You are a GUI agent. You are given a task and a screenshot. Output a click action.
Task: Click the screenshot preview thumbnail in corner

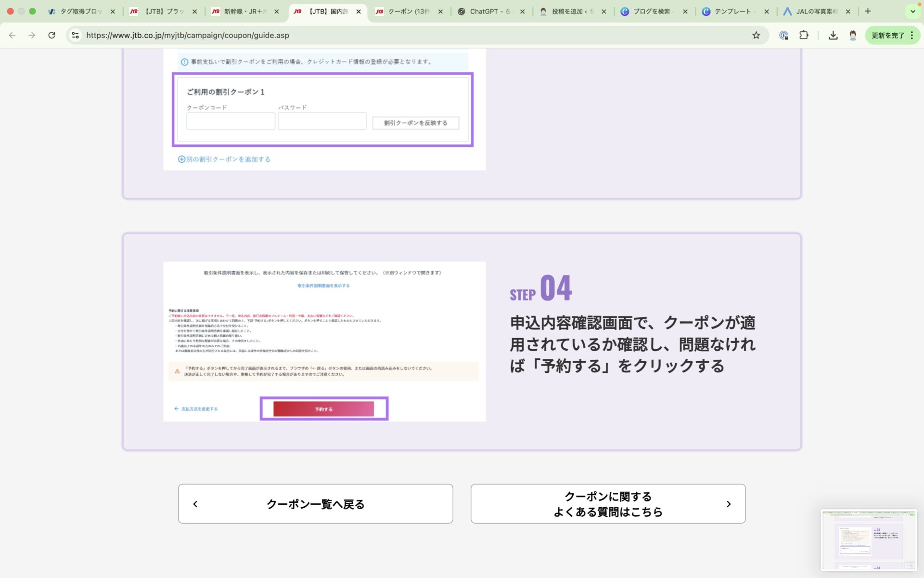[x=869, y=539]
